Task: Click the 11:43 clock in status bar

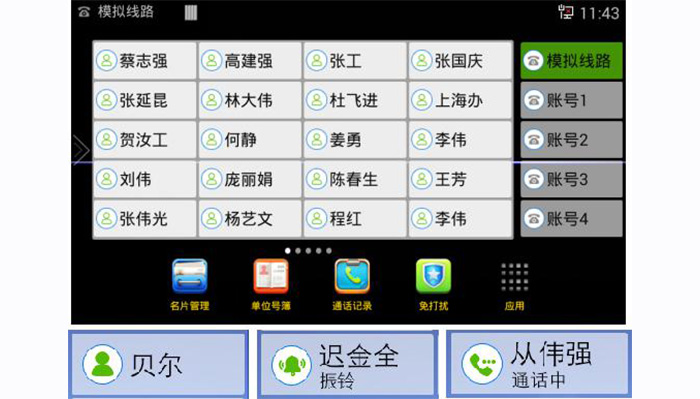Action: [x=600, y=13]
